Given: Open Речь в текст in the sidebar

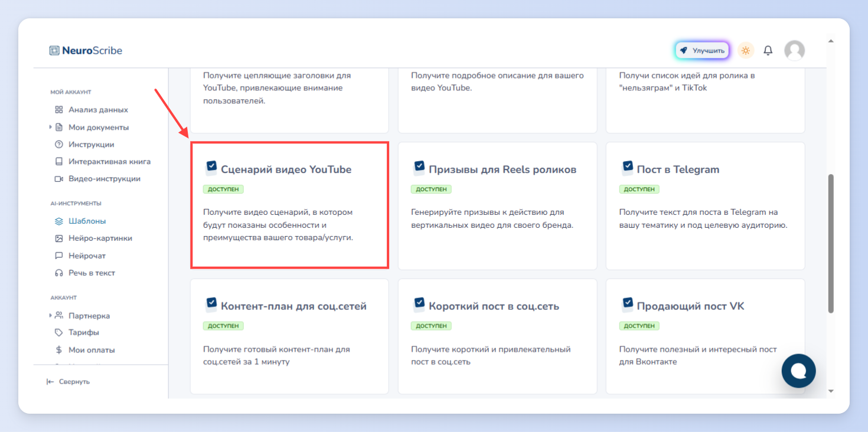Looking at the screenshot, I should [x=92, y=273].
